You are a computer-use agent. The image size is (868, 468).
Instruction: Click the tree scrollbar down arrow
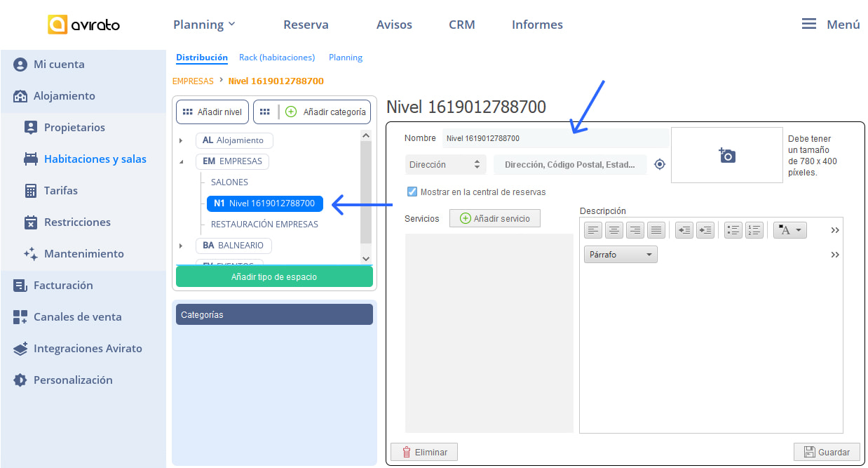click(x=365, y=259)
